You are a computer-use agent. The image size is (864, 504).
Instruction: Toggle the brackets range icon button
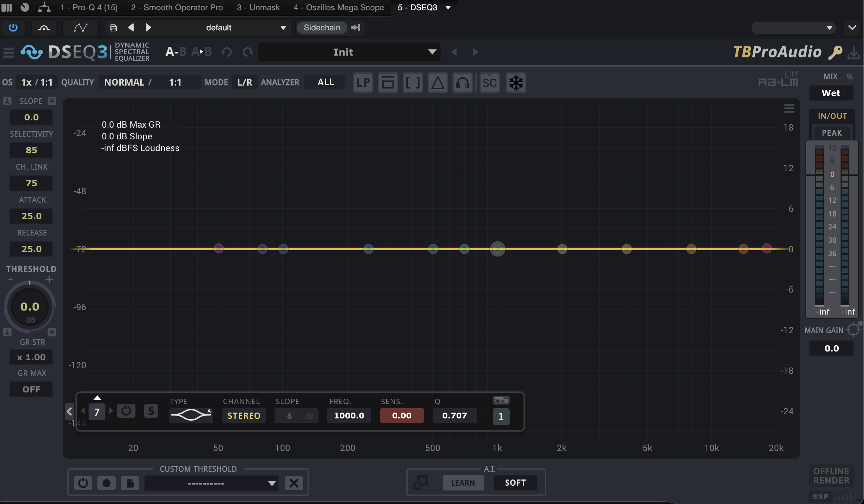pos(413,83)
